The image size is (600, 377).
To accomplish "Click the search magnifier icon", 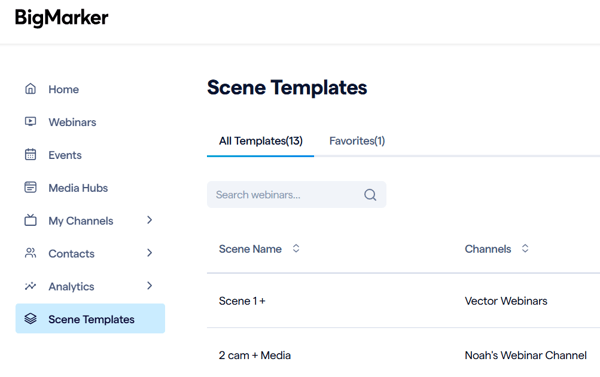I will [370, 194].
